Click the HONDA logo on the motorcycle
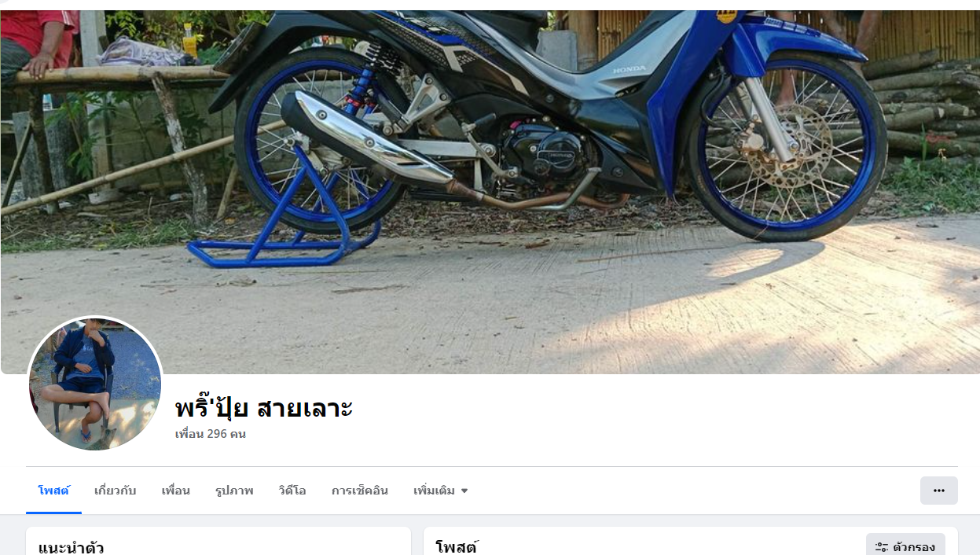Screen dimensions: 980x555 (x=630, y=69)
